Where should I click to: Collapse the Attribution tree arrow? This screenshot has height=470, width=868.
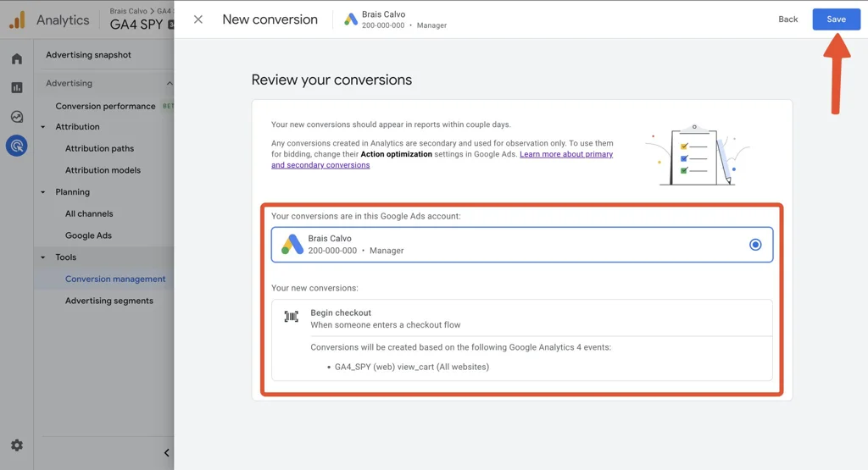[x=43, y=127]
